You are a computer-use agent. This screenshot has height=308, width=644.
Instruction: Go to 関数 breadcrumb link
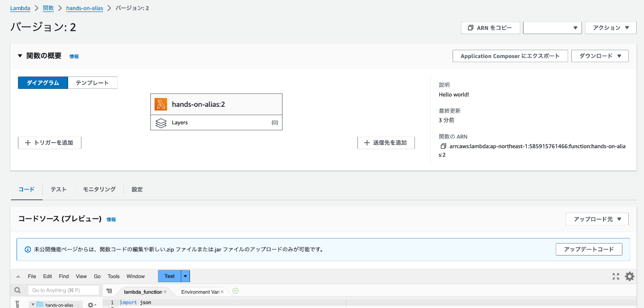(48, 8)
